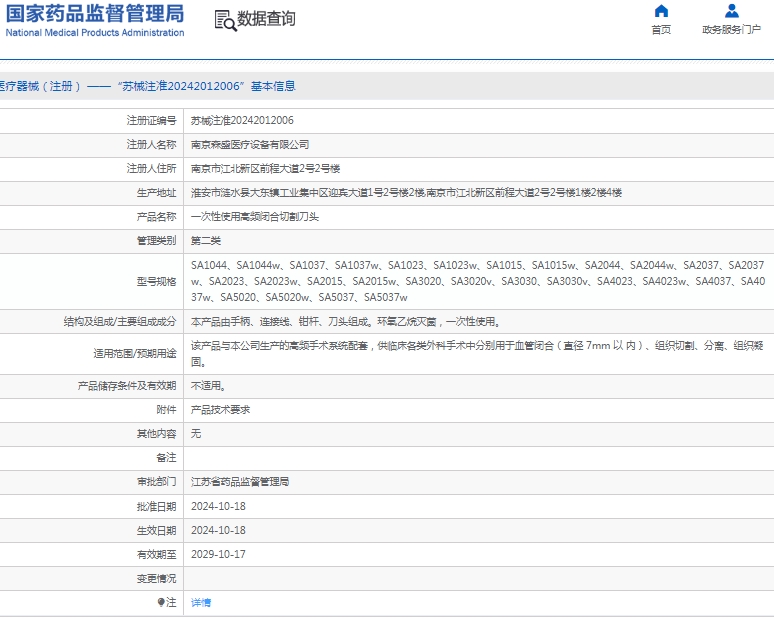774x624 pixels.
Task: Select product name 一次性使用高频闭合切割刀头
Action: pos(255,217)
